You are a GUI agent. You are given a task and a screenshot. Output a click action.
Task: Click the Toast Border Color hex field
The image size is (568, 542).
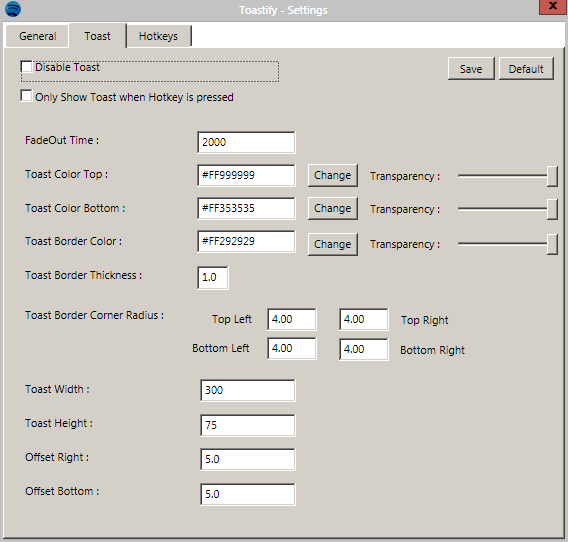246,241
